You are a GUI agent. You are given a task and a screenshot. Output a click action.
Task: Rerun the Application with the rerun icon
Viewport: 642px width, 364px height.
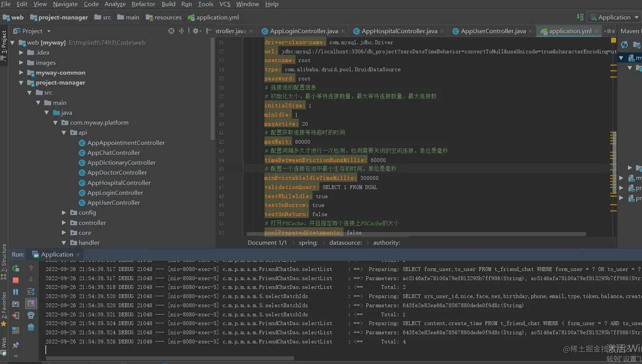coord(16,268)
